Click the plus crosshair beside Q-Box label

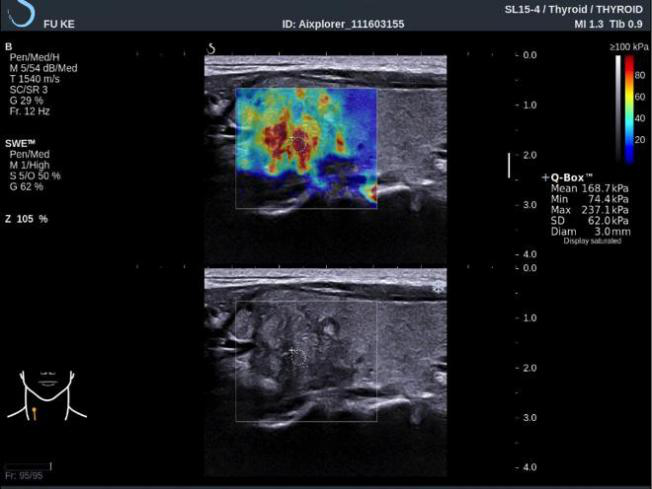pyautogui.click(x=545, y=177)
